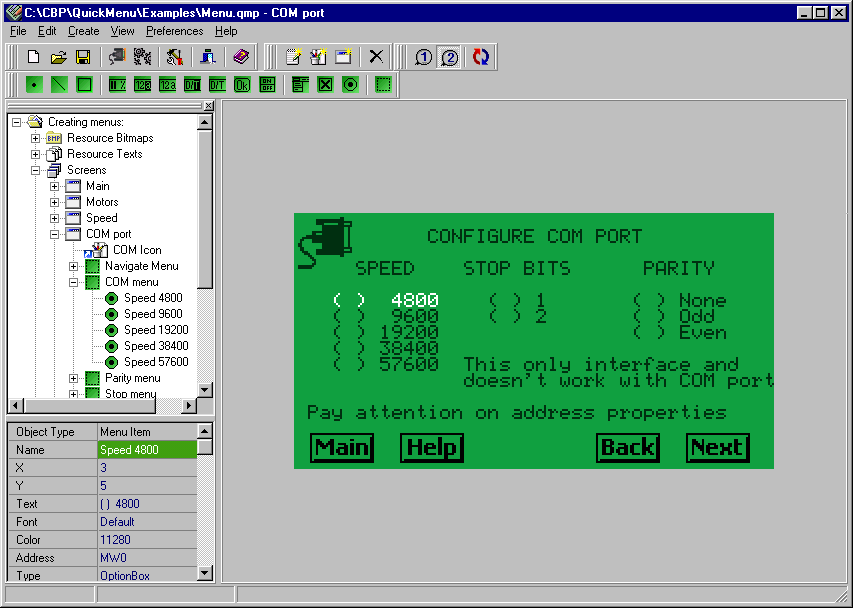
Task: Click the Save floppy disk icon
Action: tap(83, 57)
